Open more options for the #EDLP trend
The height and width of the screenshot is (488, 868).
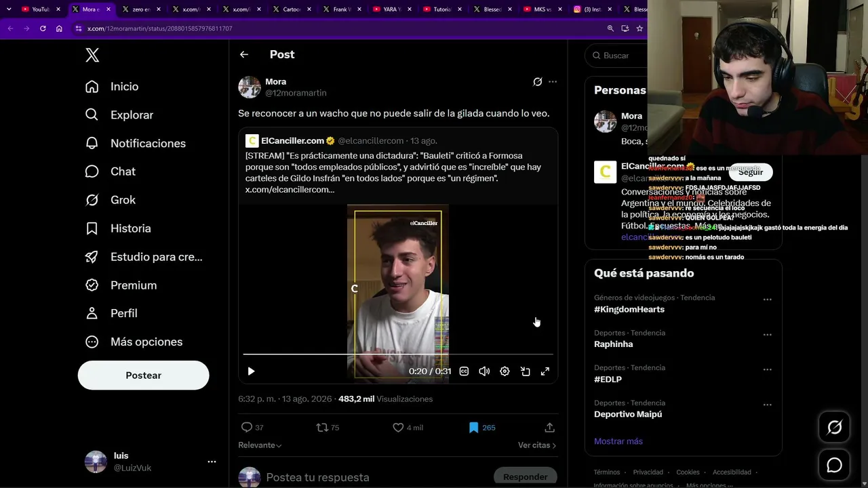[x=767, y=370]
